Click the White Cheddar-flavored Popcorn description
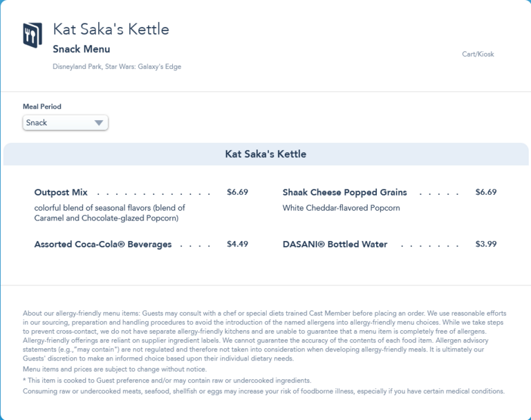The height and width of the screenshot is (420, 531). coord(341,208)
